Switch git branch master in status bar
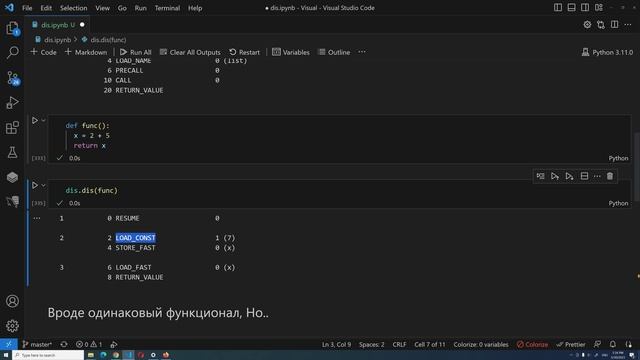The width and height of the screenshot is (640, 360). point(37,344)
